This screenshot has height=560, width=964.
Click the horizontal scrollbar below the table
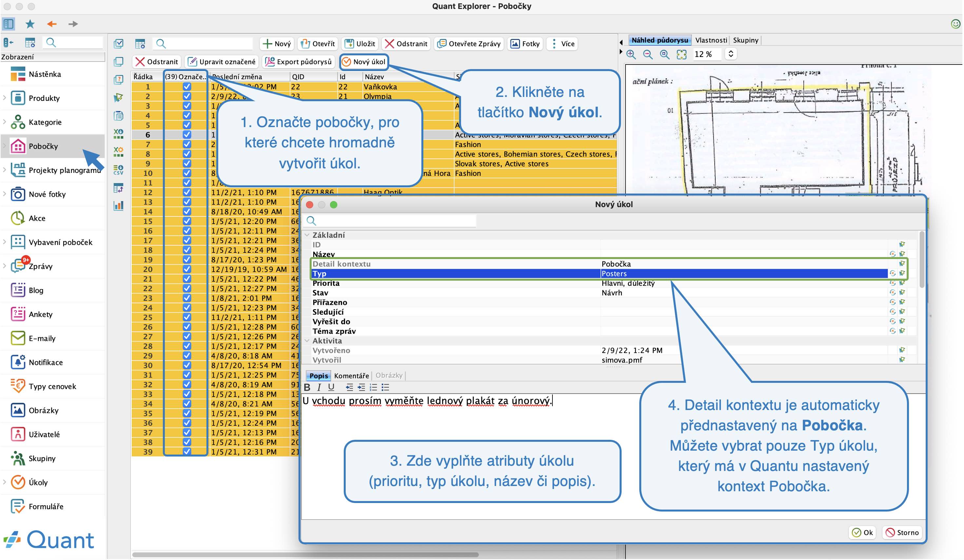[305, 555]
